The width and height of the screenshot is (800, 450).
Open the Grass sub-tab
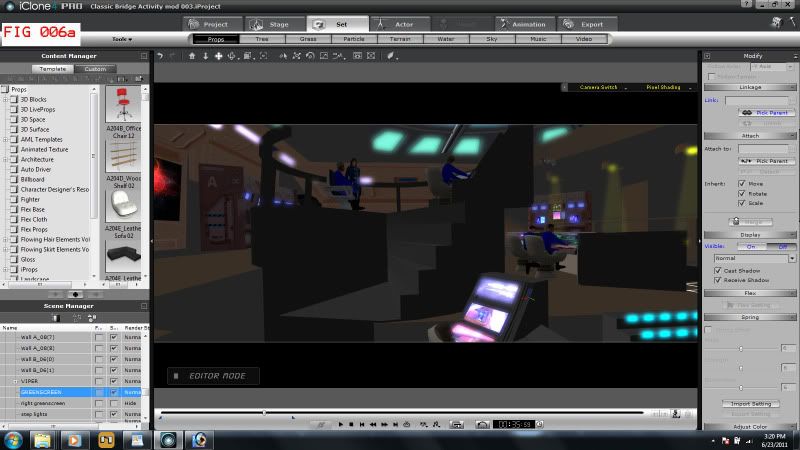click(308, 39)
